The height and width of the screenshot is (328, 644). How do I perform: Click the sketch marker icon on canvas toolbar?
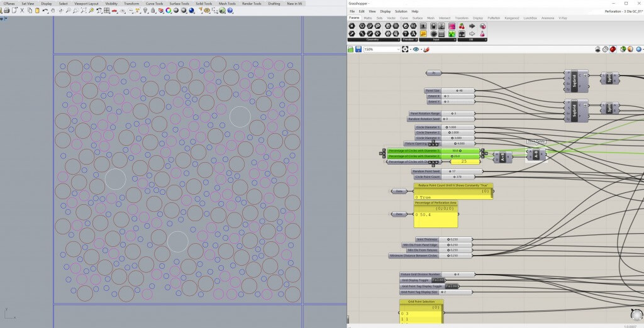click(426, 49)
